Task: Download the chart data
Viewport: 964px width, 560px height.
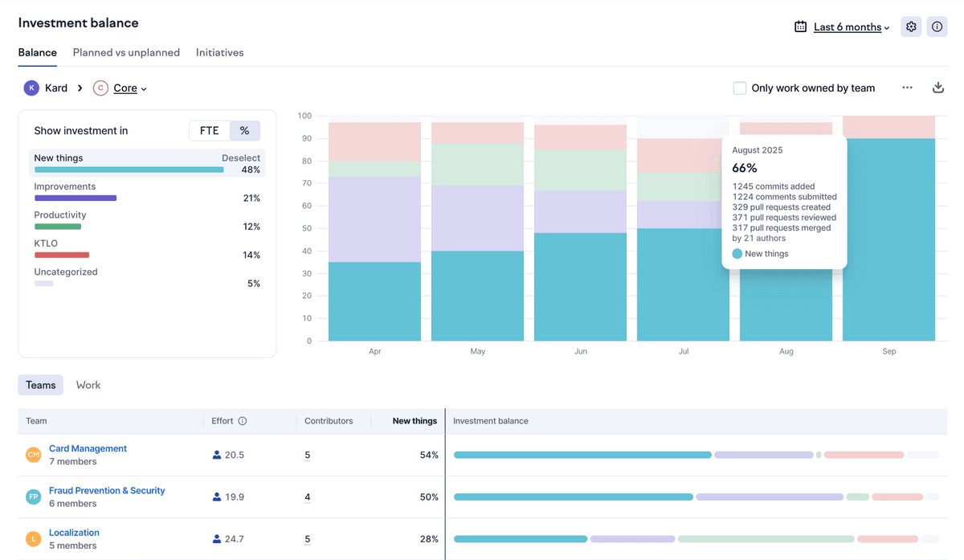Action: point(937,88)
